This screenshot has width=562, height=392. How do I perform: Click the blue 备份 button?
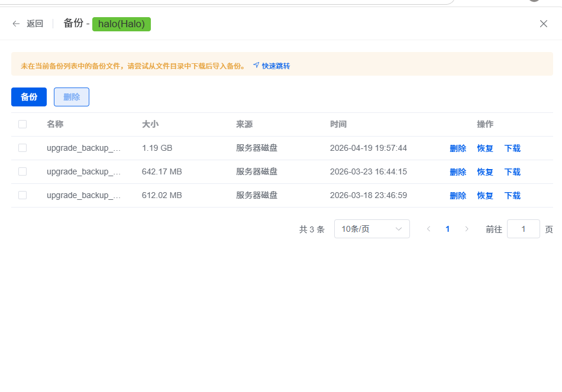click(x=28, y=96)
